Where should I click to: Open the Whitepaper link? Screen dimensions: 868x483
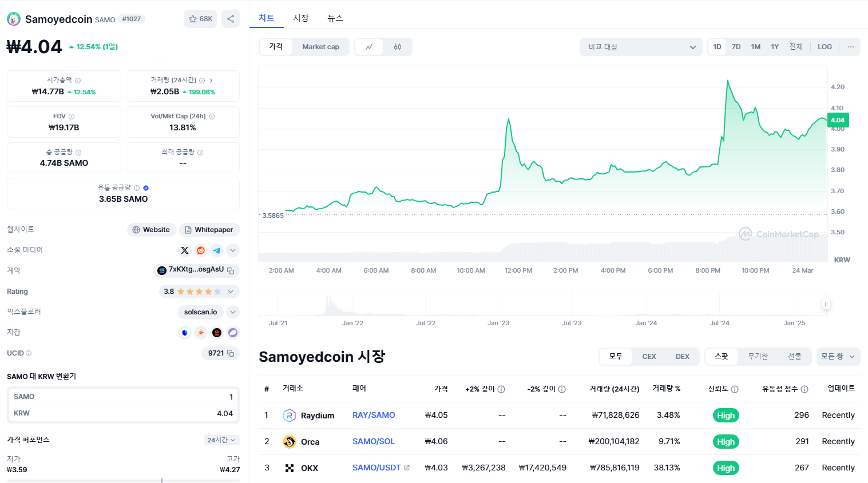point(209,230)
